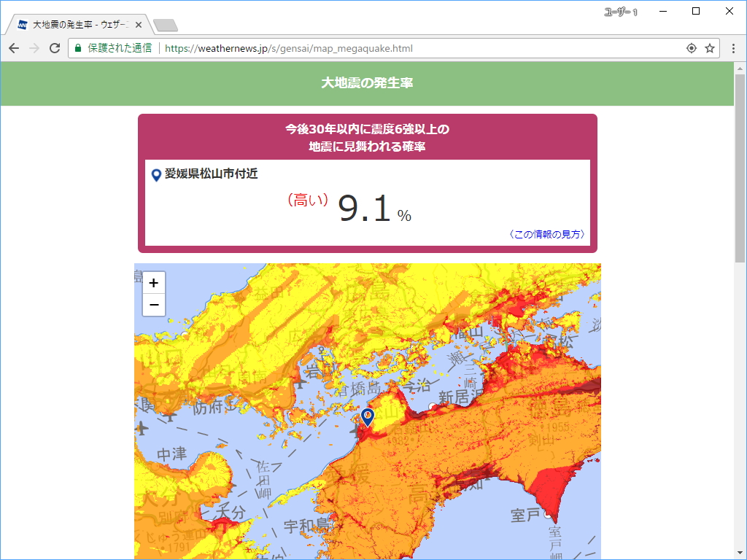Screen dimensions: 747x560
Task: Bookmark this page with the star icon
Action: (710, 47)
